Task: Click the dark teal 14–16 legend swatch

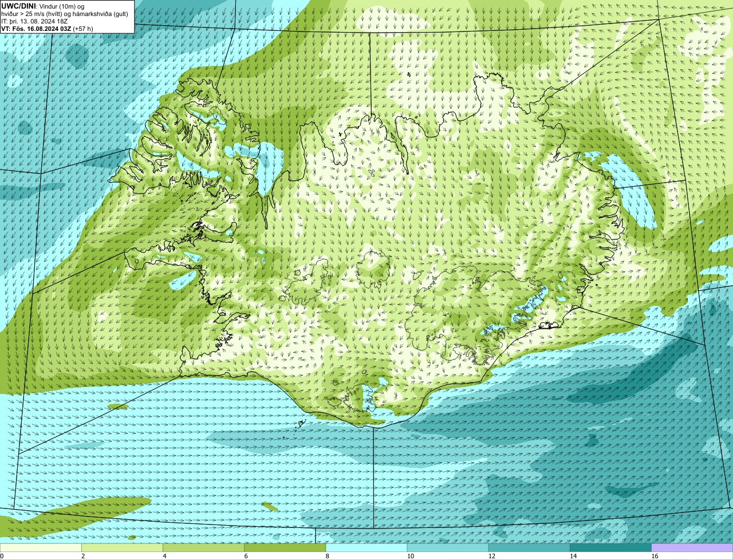Action: [611, 547]
